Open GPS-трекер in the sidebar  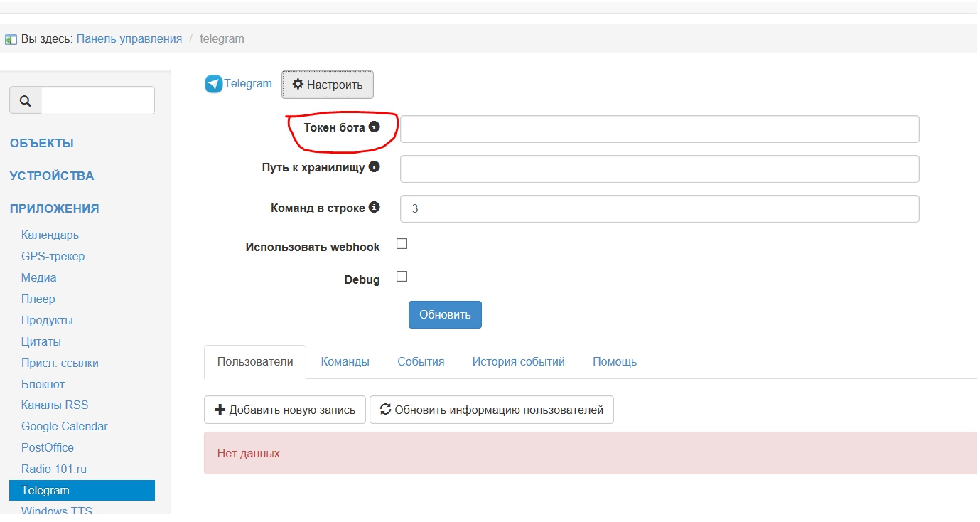pyautogui.click(x=53, y=256)
